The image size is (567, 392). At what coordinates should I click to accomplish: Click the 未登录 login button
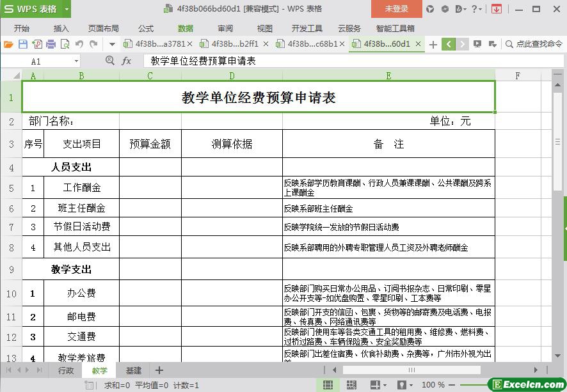click(x=396, y=9)
